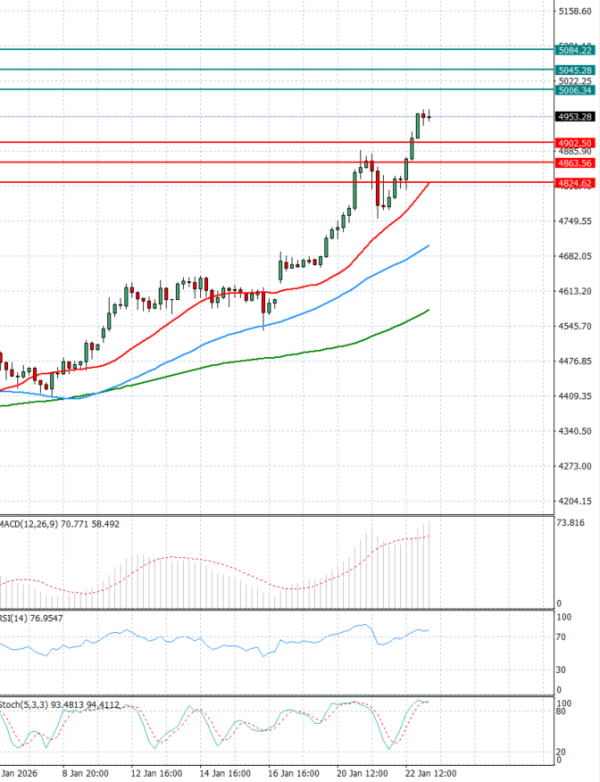Screen dimensions: 600x782
Task: Click the red 4824.62 support level tag
Action: [x=576, y=183]
